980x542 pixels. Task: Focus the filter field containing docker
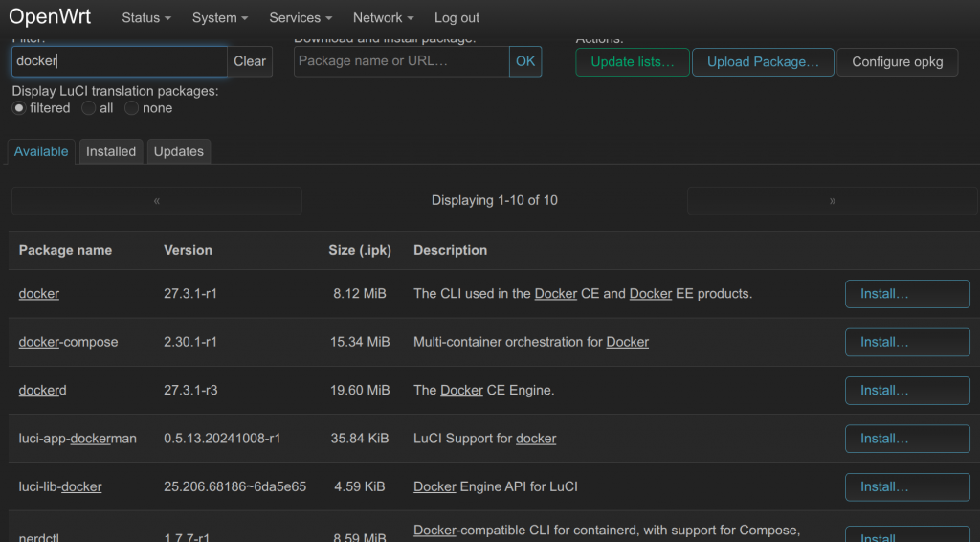click(x=120, y=61)
